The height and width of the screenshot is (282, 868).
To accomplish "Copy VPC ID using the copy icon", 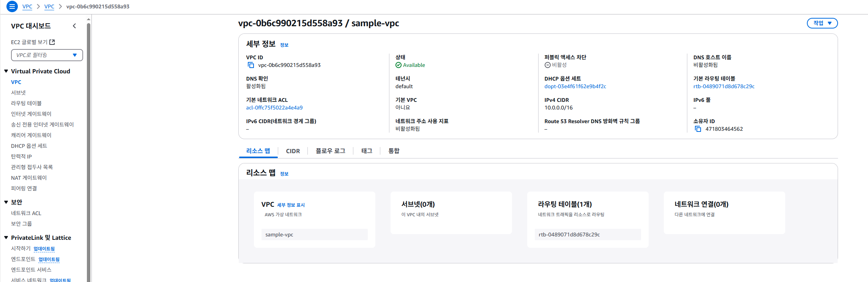I will point(251,65).
